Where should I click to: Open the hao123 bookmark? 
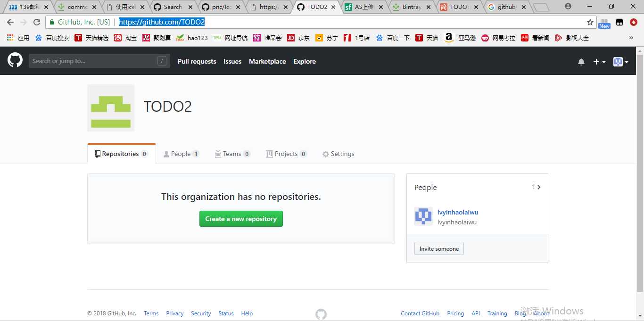(x=192, y=38)
